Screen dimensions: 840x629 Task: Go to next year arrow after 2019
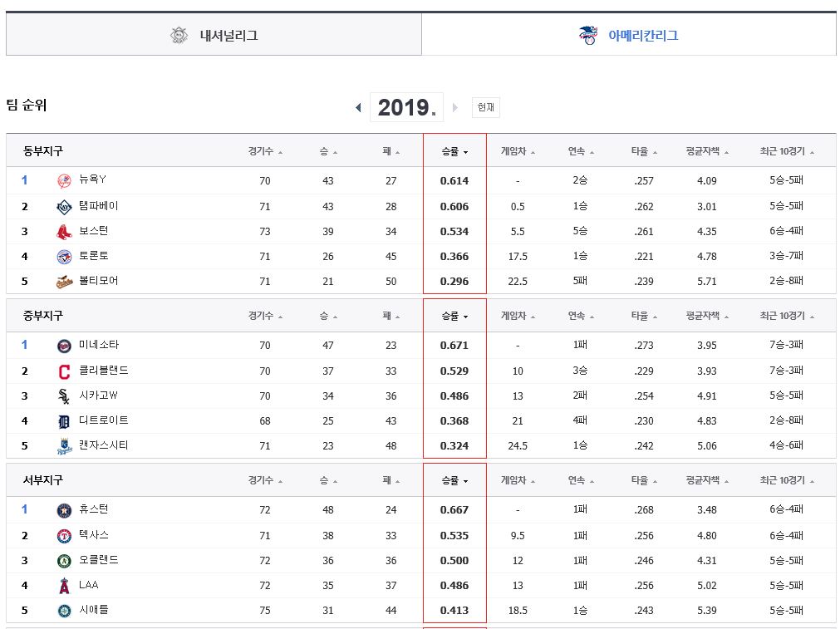[x=454, y=108]
